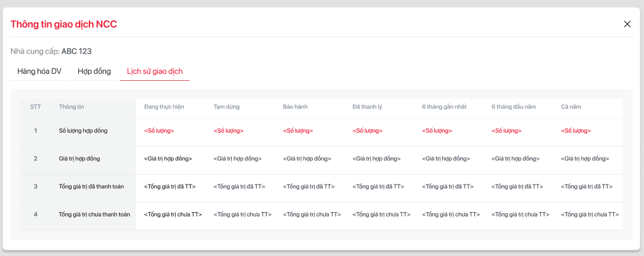Select the Lịch sử giao dịch tab
Viewport: 644px width, 256px height.
pyautogui.click(x=155, y=72)
